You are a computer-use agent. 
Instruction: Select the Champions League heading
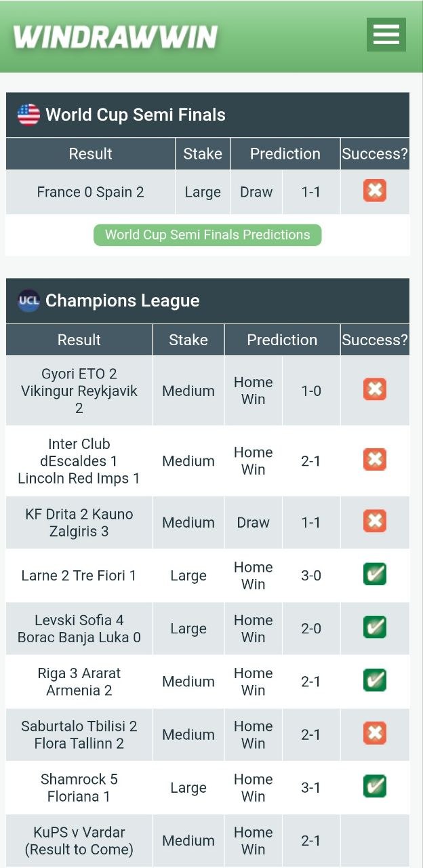coord(123,300)
